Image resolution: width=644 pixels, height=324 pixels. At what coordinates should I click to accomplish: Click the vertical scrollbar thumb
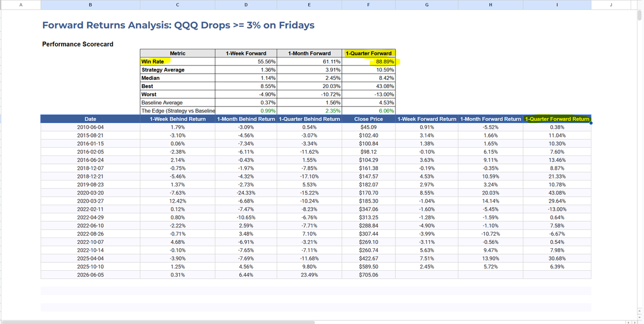click(639, 15)
